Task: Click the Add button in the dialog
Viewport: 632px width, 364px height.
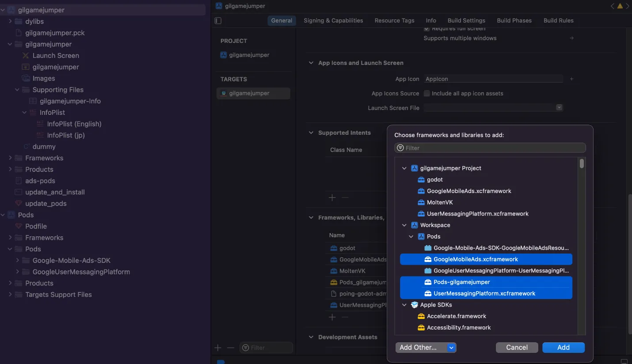Action: point(563,348)
